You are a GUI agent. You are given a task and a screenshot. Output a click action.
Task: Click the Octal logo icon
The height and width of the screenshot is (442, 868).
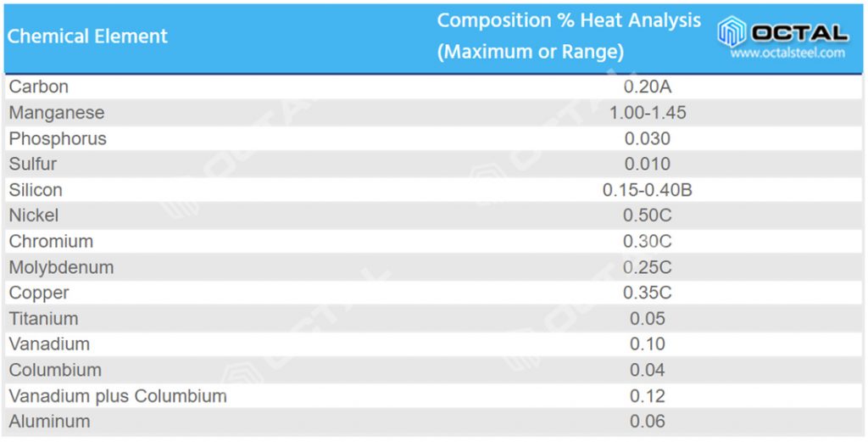click(x=731, y=32)
